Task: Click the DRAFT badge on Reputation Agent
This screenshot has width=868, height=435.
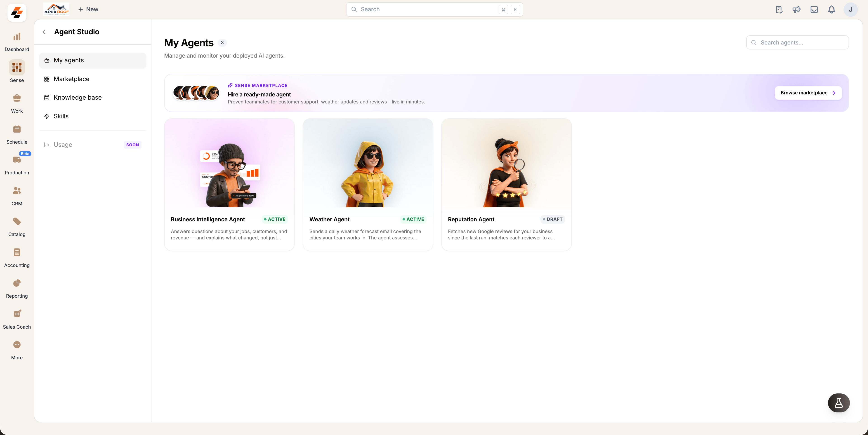Action: 553,220
